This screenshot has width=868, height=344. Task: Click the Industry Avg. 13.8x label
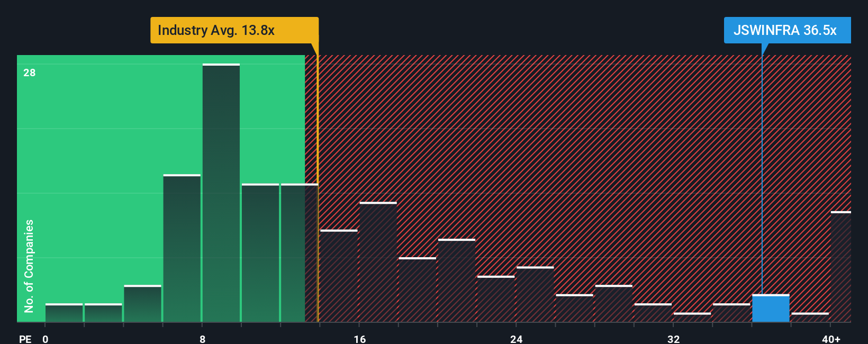[234, 30]
